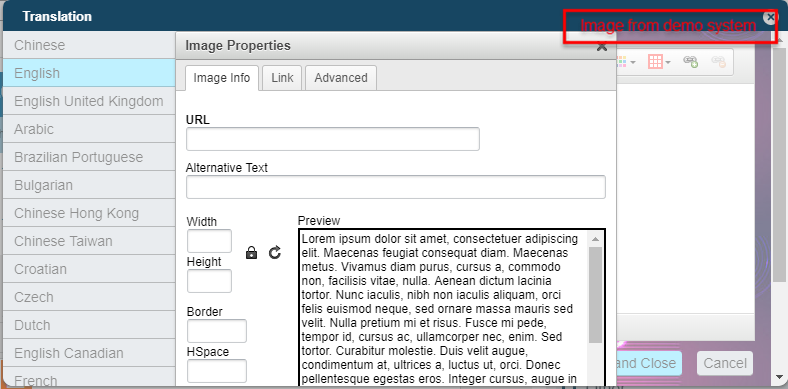Click the Alternative Text input field
This screenshot has width=788, height=389.
click(x=396, y=187)
